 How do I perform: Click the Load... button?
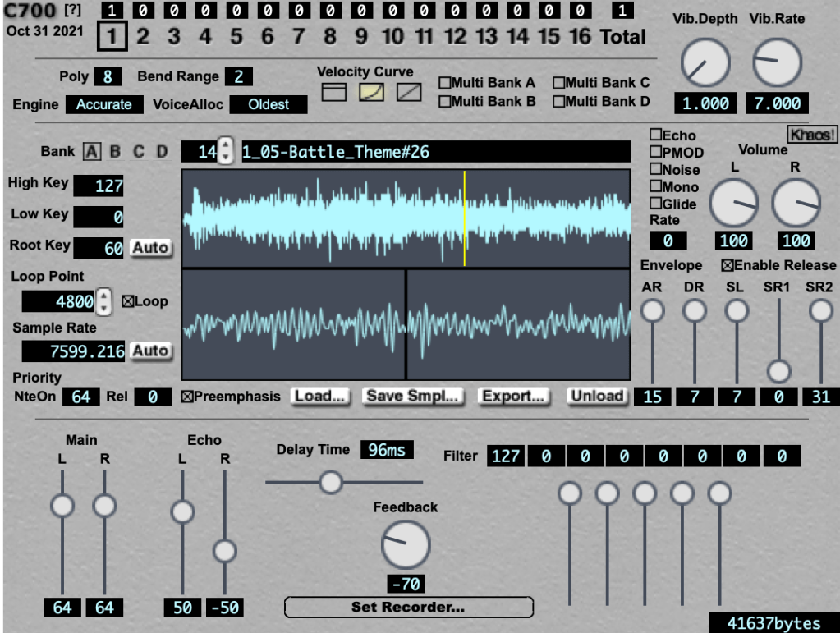319,396
